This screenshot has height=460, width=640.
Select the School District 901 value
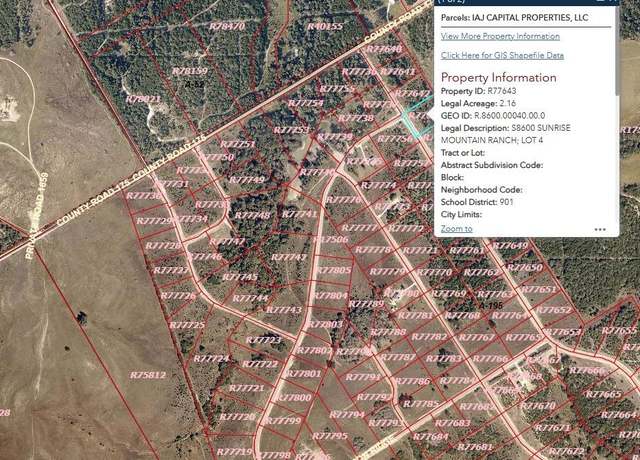pyautogui.click(x=506, y=202)
